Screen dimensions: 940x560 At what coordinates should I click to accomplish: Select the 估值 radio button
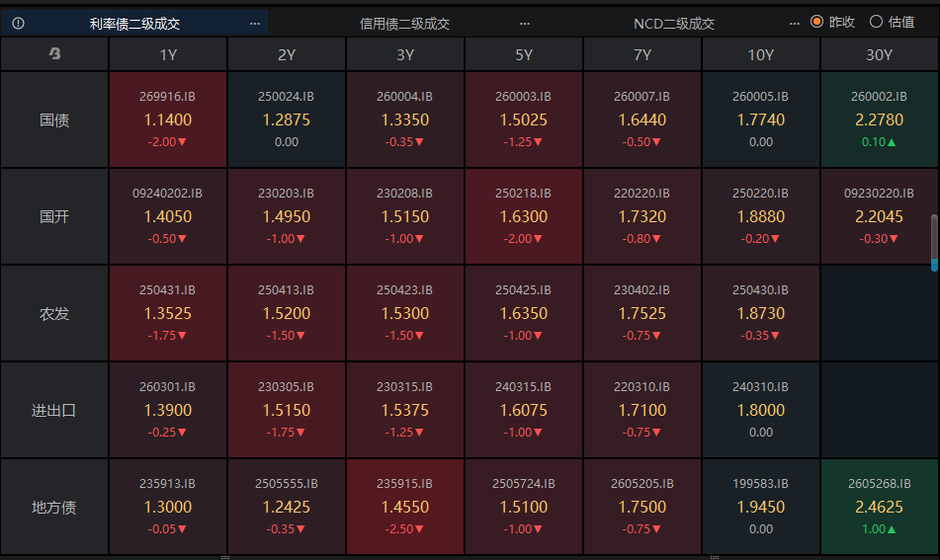pos(876,22)
